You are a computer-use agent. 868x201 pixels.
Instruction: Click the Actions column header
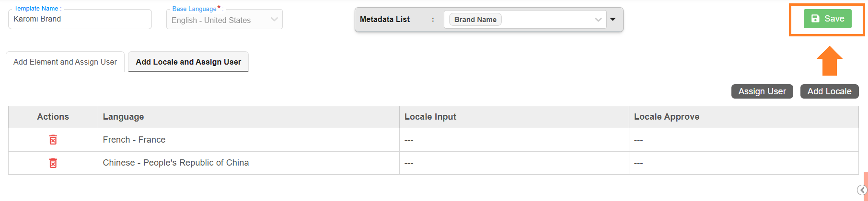point(53,117)
